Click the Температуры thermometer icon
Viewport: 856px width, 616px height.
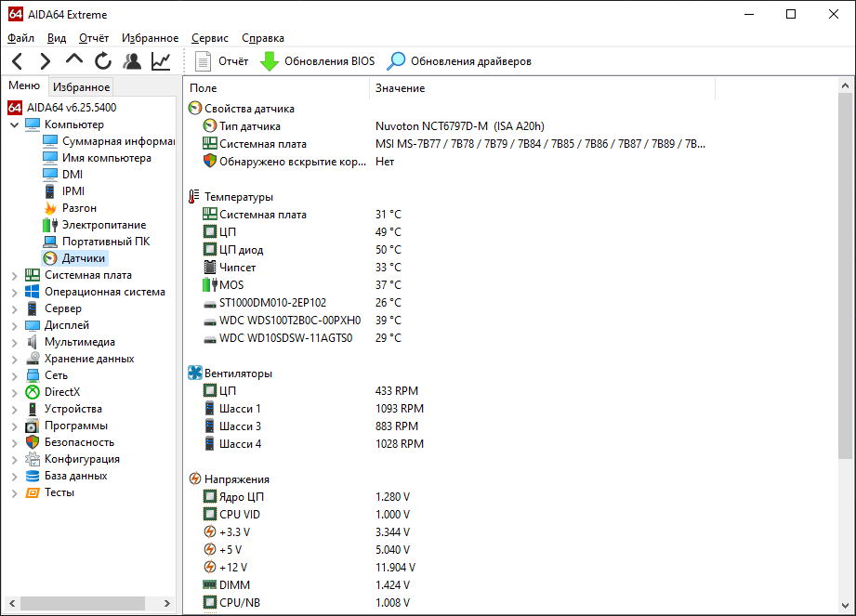[x=194, y=197]
